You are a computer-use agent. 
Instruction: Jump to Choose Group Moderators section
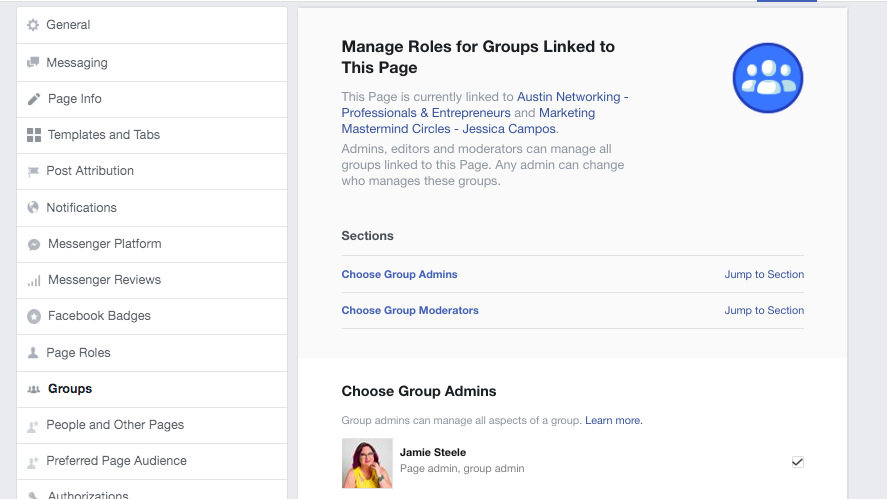[x=764, y=310]
